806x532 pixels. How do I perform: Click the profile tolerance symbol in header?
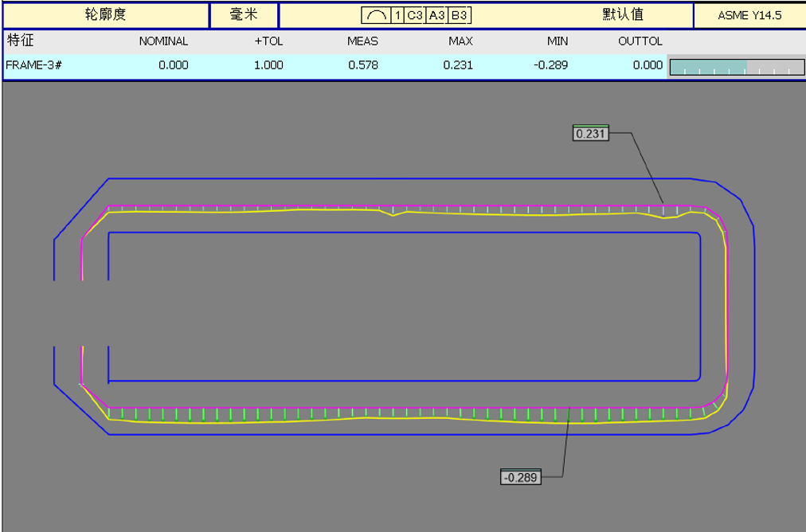pos(375,15)
